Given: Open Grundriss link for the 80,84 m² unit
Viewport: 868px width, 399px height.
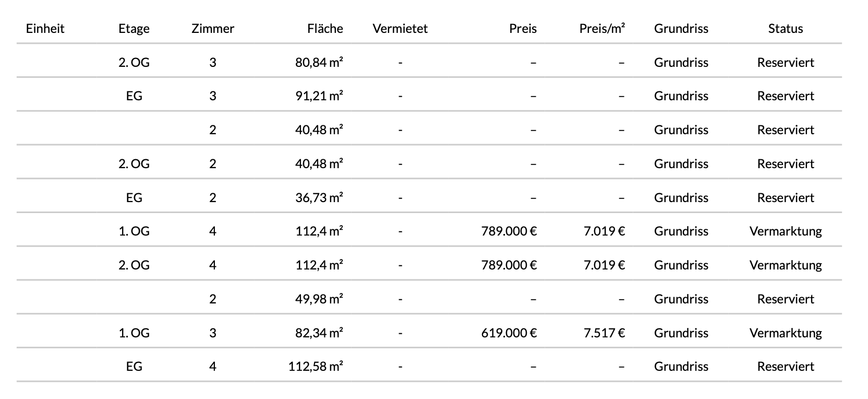Looking at the screenshot, I should (681, 63).
